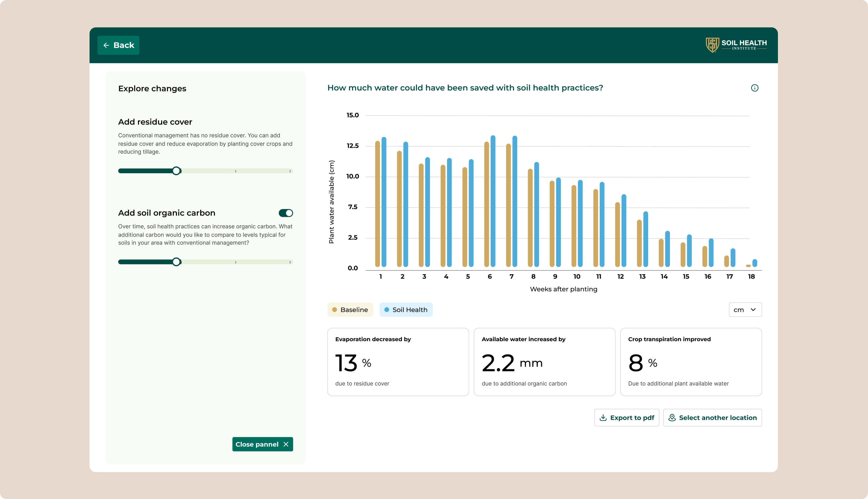Click the "Explore changes" heading

point(152,89)
